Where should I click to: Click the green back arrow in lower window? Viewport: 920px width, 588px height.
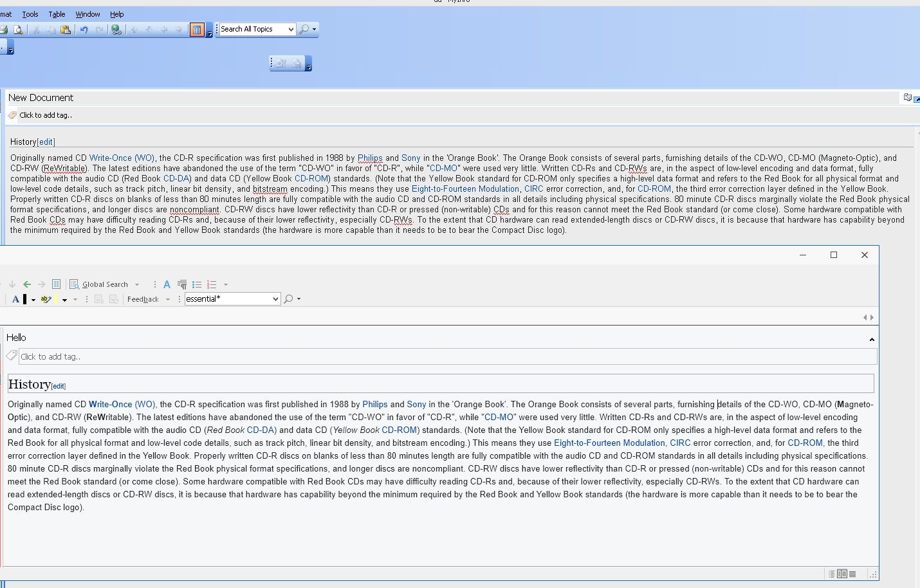(27, 284)
